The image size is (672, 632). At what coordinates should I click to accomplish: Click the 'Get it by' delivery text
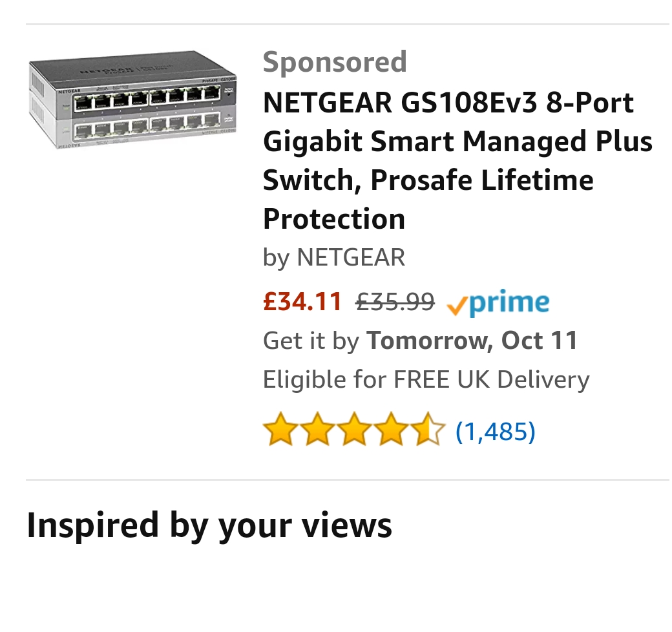310,341
